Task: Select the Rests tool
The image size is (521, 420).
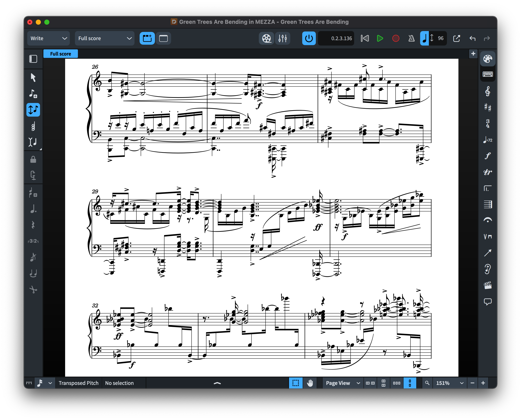Action: point(33,225)
